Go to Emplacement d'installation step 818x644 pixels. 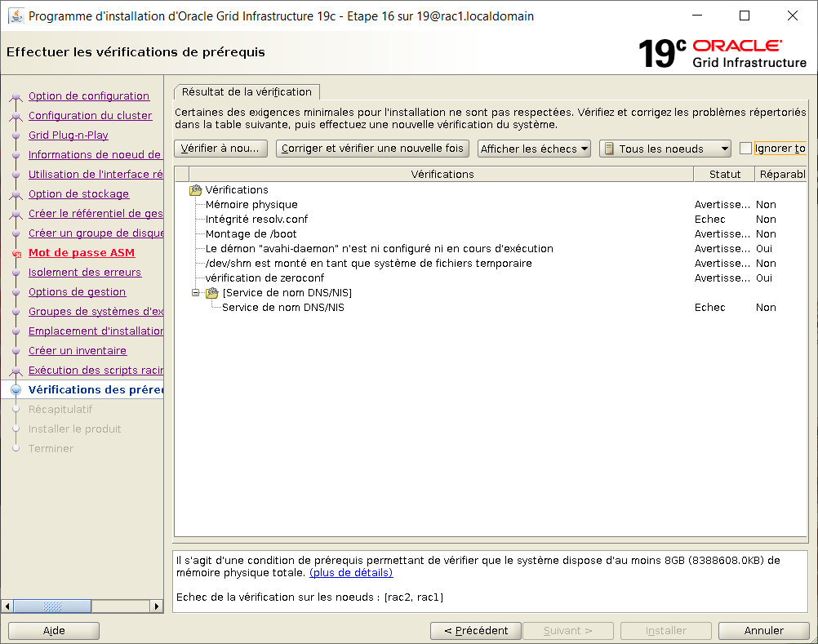[96, 331]
